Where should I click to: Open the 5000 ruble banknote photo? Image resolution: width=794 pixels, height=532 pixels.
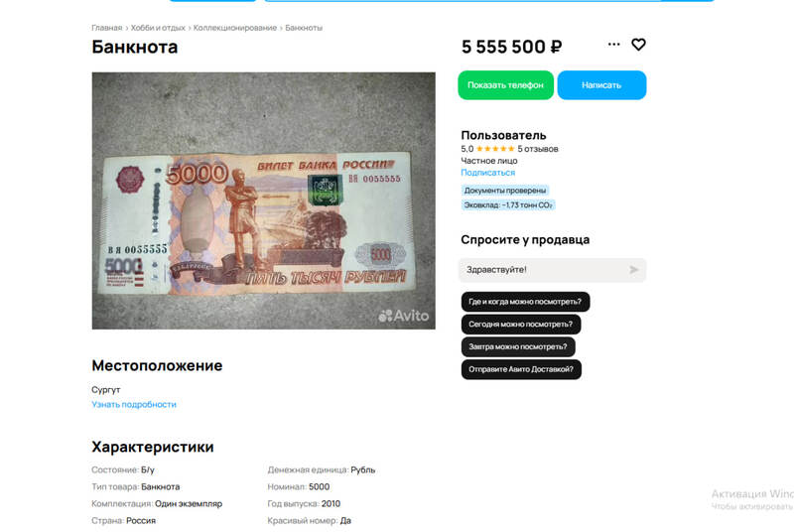click(x=263, y=200)
